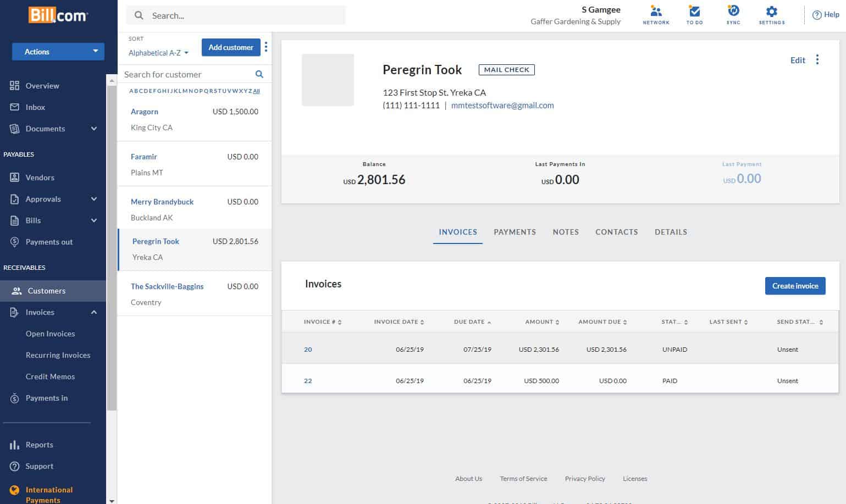Open Settings gear icon
Screen dimensions: 846x504
point(771,12)
